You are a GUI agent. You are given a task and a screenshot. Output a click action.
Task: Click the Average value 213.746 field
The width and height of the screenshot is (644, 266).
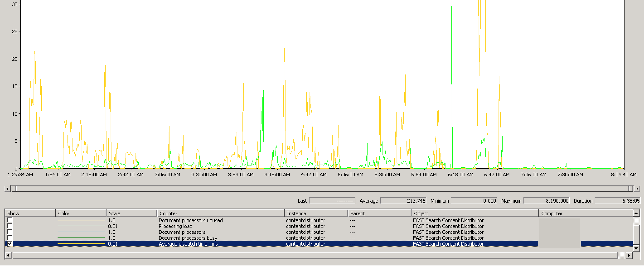pyautogui.click(x=403, y=201)
